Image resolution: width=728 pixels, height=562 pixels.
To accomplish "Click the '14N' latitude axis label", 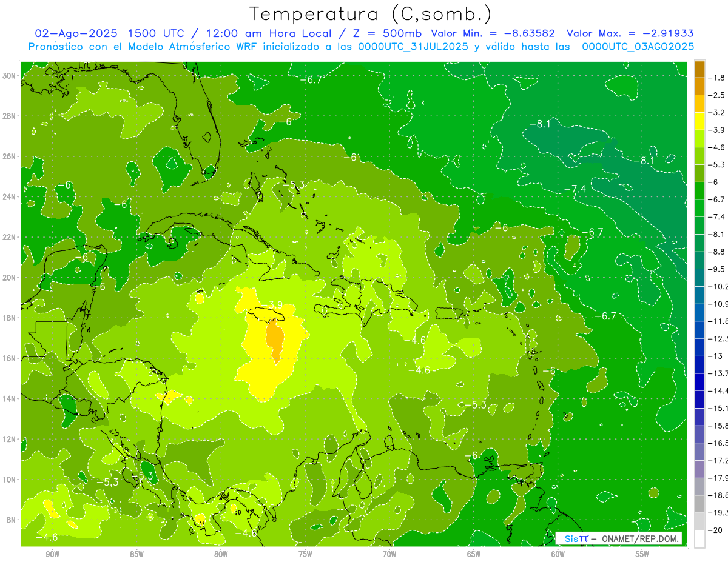I will 8,398.
